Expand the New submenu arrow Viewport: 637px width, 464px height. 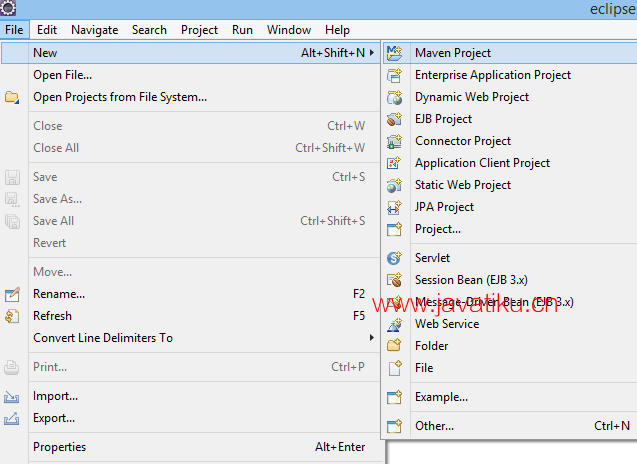[x=372, y=53]
